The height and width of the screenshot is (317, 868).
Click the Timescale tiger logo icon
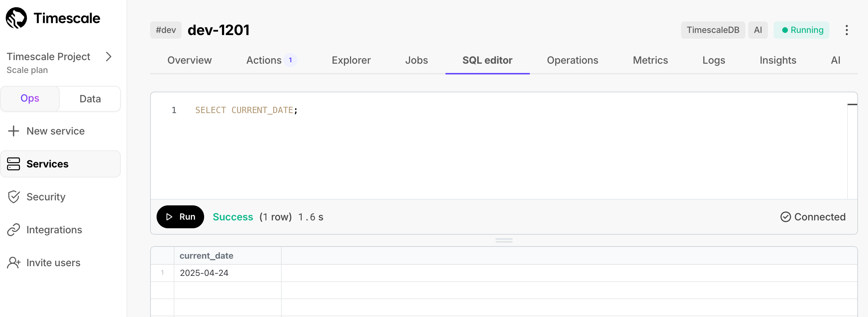[16, 18]
